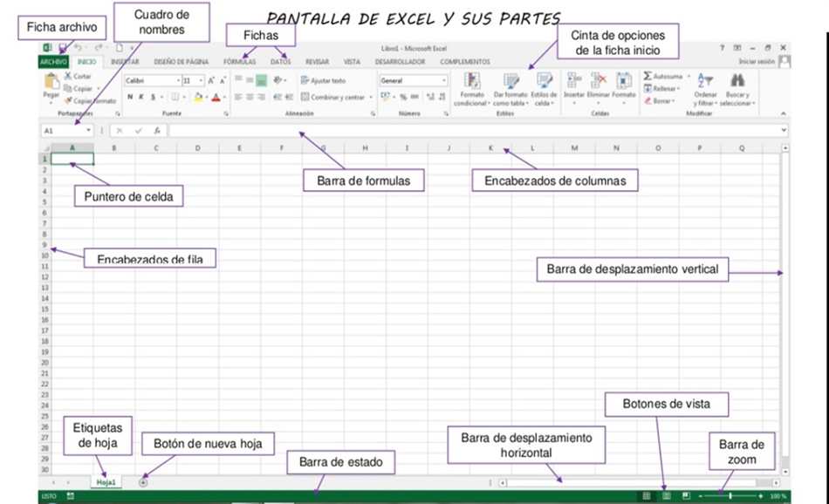The image size is (829, 504).
Task: Click the Eliminar cells icon
Action: point(599,81)
